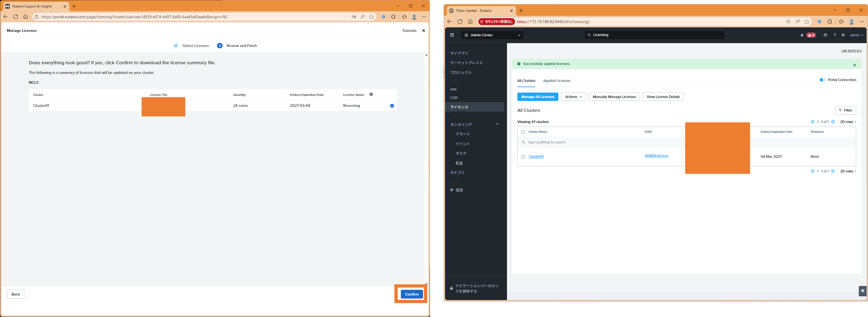Viewport: 868px width, 317px height.
Task: Click the cluster search input field
Action: click(573, 142)
